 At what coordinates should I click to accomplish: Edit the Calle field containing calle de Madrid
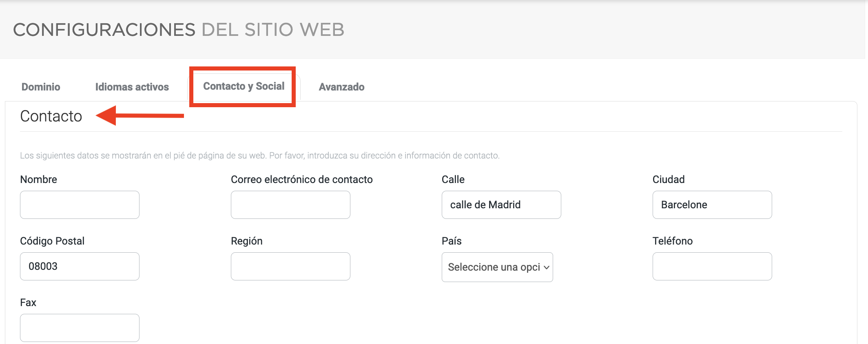[501, 205]
